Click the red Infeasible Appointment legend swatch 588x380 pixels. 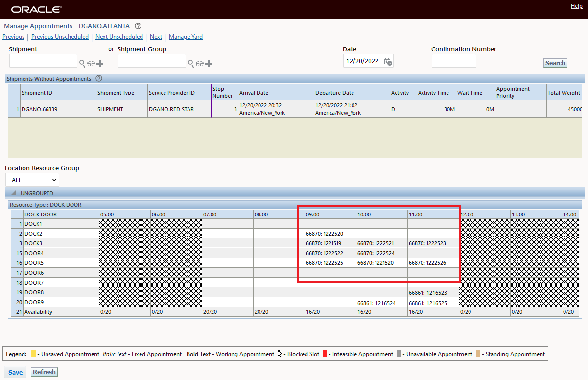coord(325,354)
